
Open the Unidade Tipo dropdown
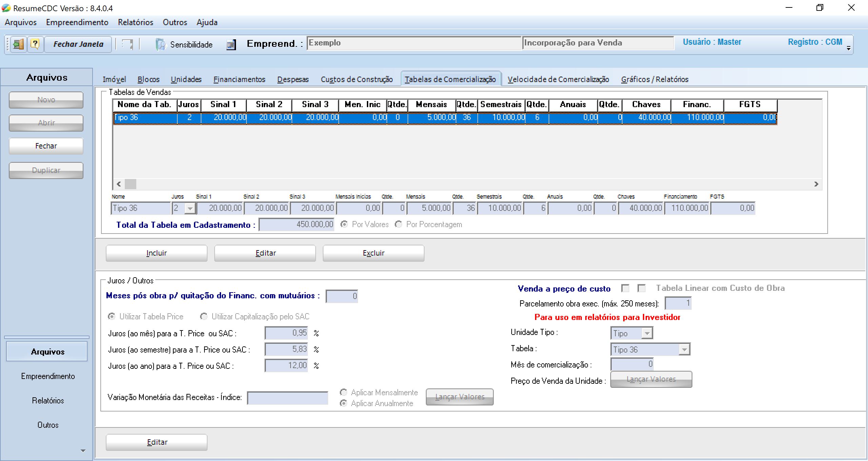tap(647, 333)
